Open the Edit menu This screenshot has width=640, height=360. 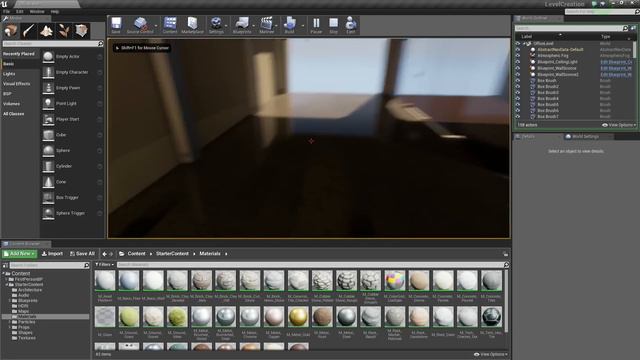pyautogui.click(x=20, y=12)
